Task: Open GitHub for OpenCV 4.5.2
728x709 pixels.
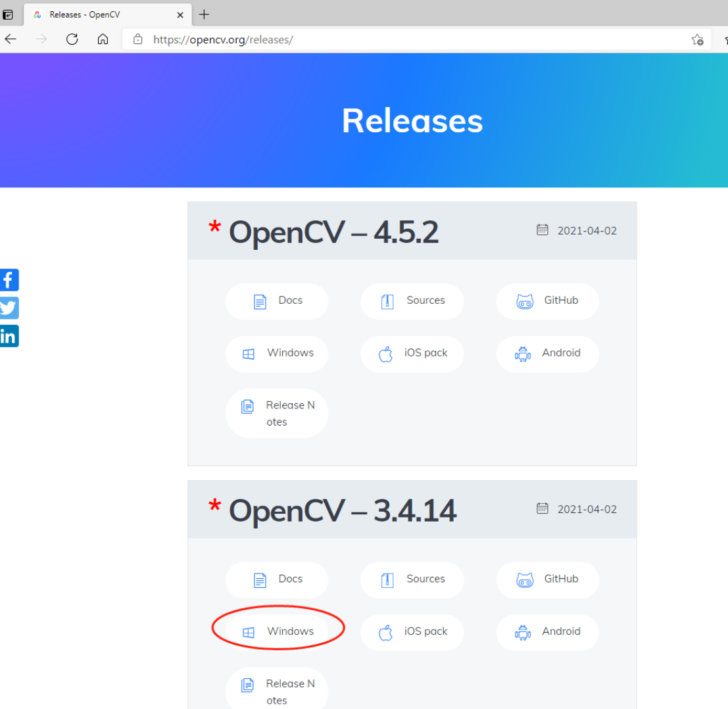Action: point(547,301)
